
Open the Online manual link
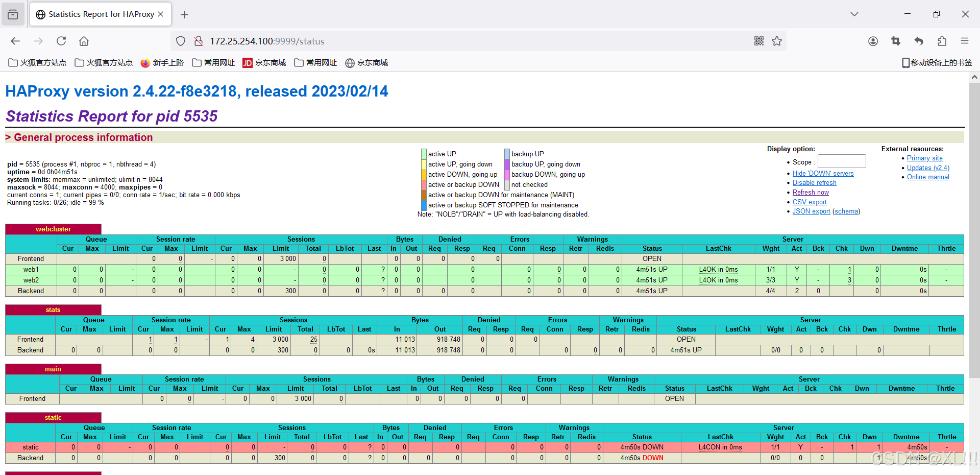pyautogui.click(x=928, y=177)
